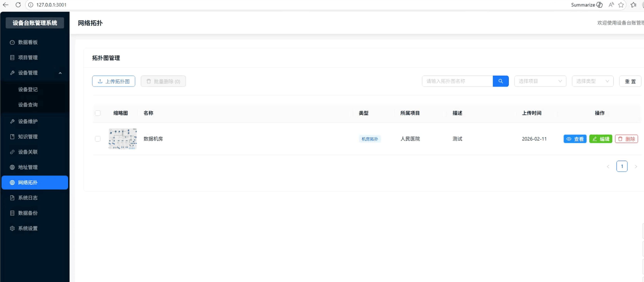Click the site info icon in address bar
The image size is (644, 282).
[x=30, y=5]
